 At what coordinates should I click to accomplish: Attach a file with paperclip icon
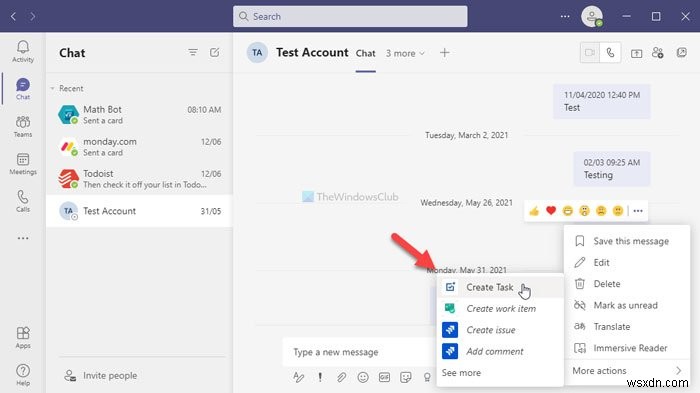click(x=342, y=377)
